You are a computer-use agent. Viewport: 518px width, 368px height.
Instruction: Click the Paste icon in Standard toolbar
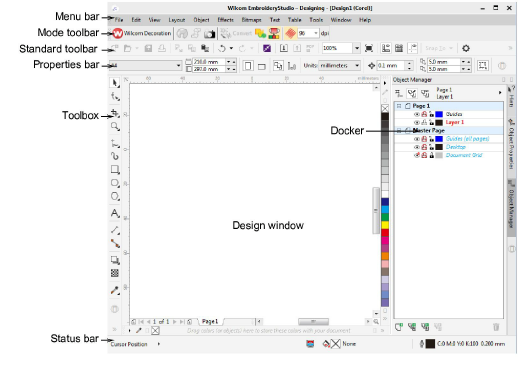click(205, 49)
